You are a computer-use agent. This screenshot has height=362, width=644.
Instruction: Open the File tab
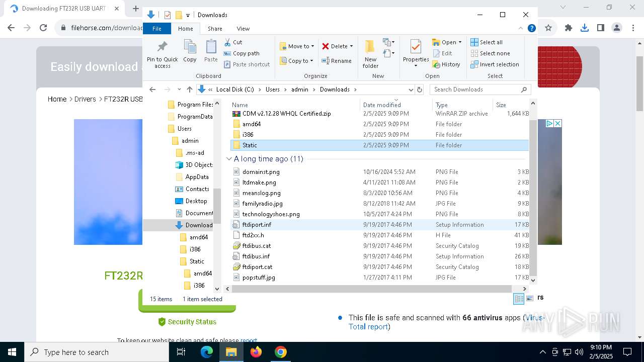pyautogui.click(x=157, y=29)
